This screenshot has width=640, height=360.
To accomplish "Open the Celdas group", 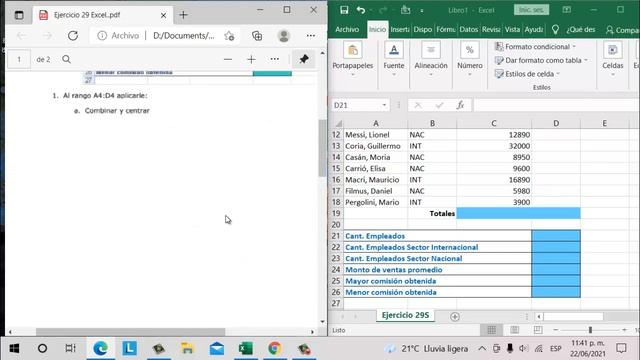I will pyautogui.click(x=613, y=60).
